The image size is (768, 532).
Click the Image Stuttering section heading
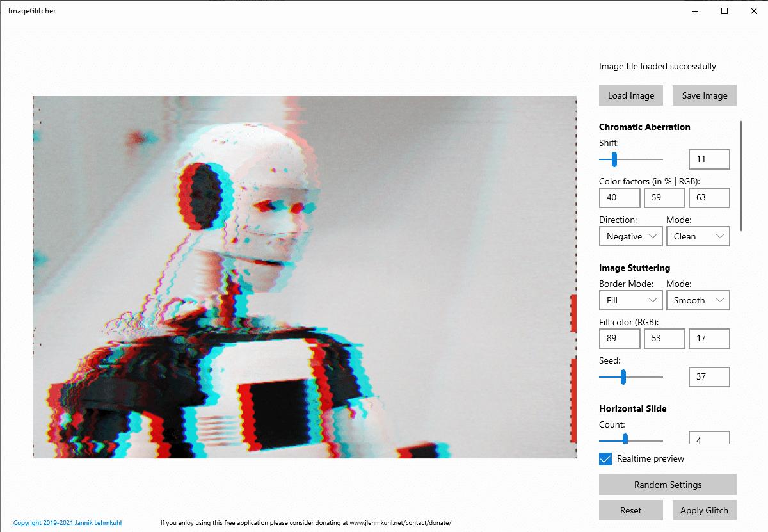634,268
